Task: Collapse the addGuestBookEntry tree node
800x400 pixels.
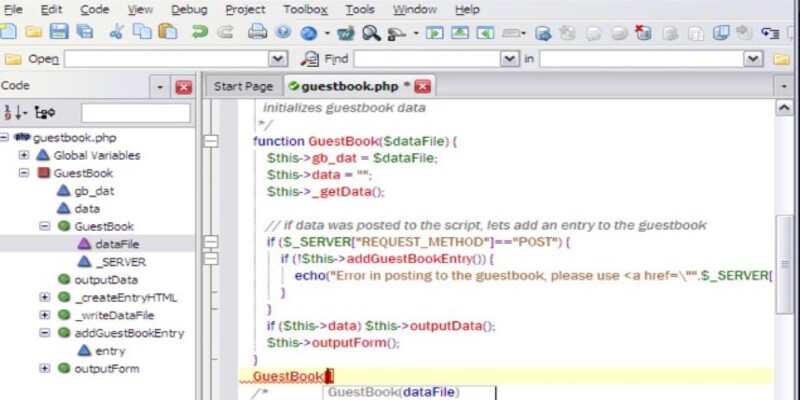Action: 45,333
